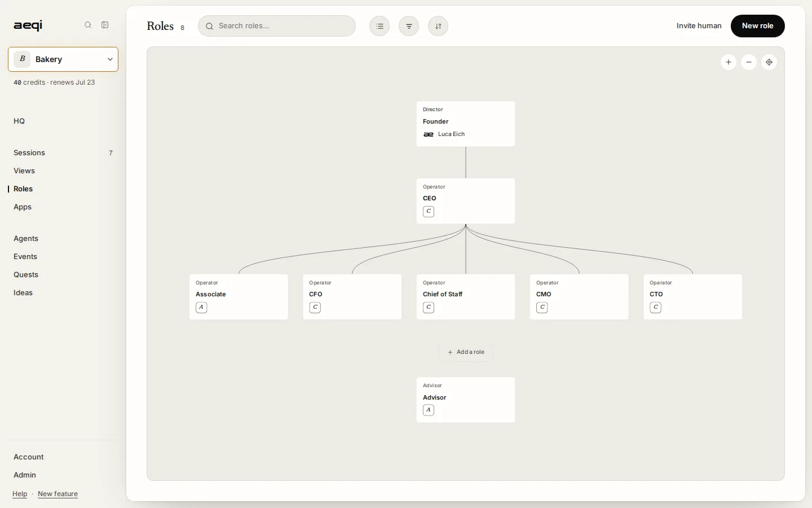Click Luca Eich avatar icon

429,134
